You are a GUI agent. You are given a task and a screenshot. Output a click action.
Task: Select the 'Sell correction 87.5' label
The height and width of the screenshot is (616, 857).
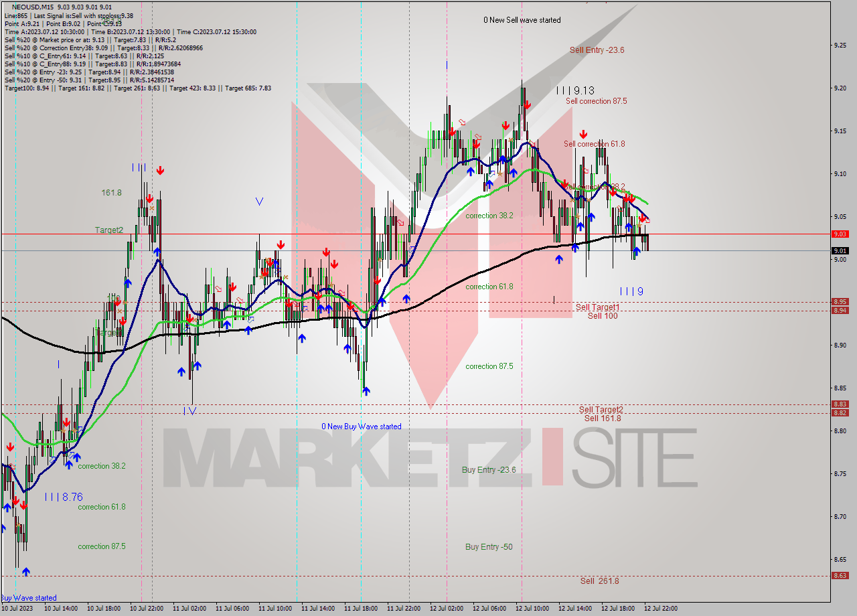coord(596,101)
